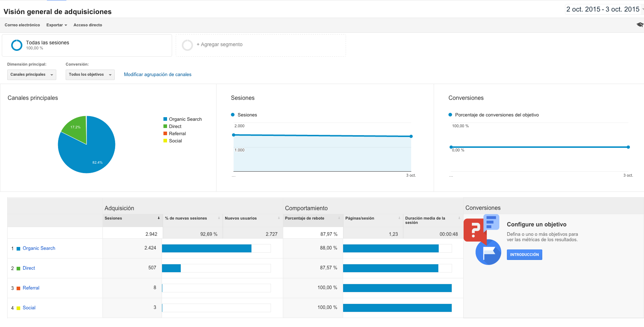
Task: Click the total sessions value 2.942
Action: pos(152,234)
